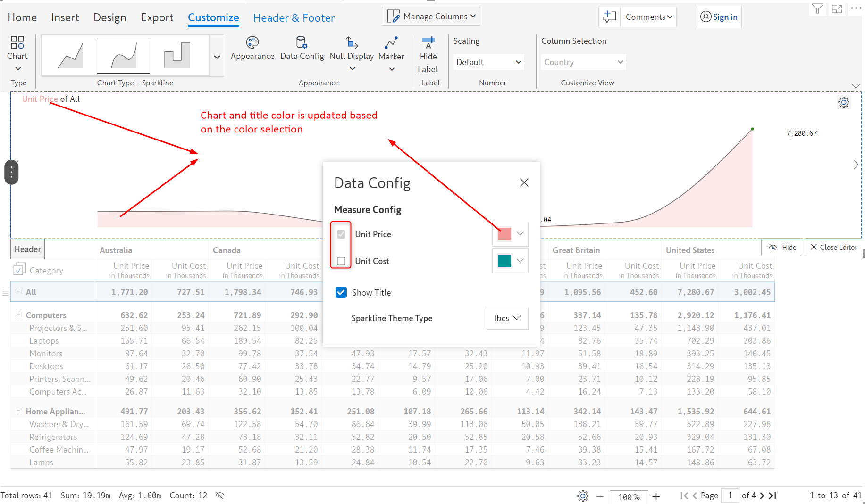Uncheck the Show Title checkbox
The height and width of the screenshot is (504, 865).
tap(341, 292)
